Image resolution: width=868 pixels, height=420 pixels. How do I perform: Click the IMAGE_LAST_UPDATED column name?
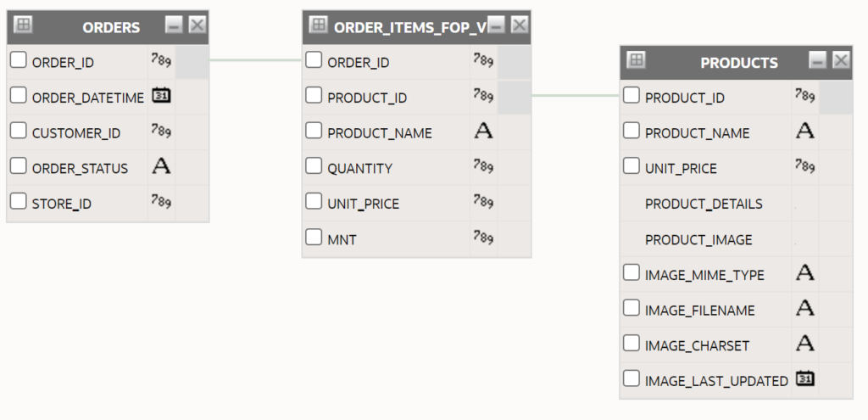pos(716,381)
